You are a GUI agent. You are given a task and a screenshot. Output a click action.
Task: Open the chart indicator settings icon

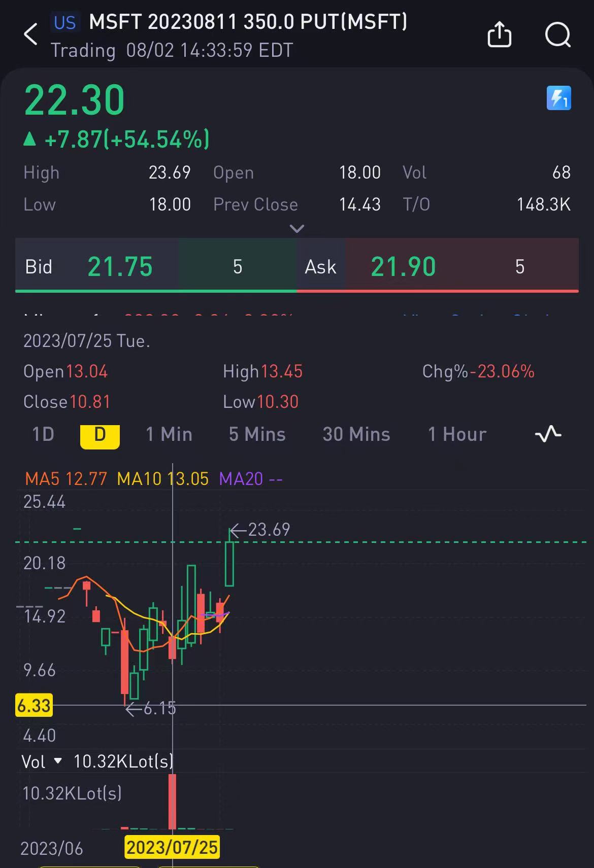548,434
